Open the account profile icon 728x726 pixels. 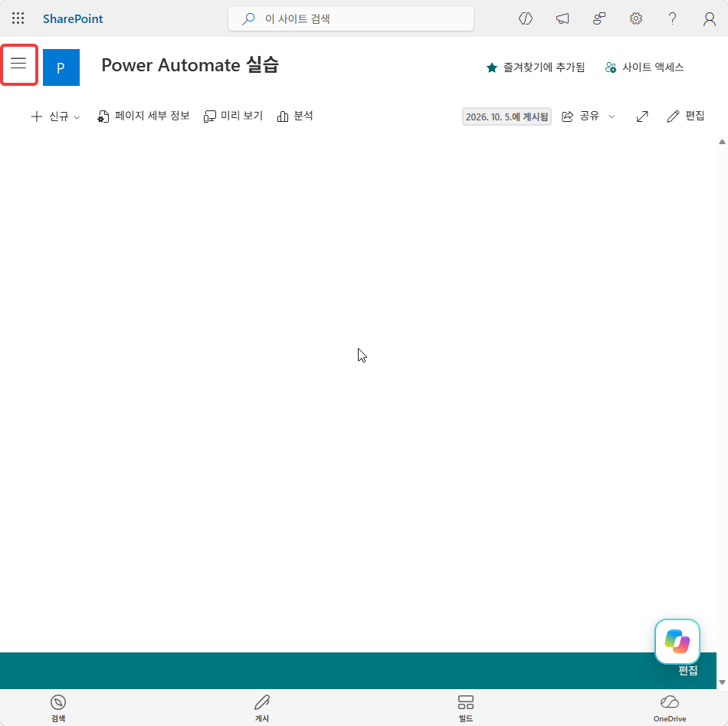click(709, 18)
